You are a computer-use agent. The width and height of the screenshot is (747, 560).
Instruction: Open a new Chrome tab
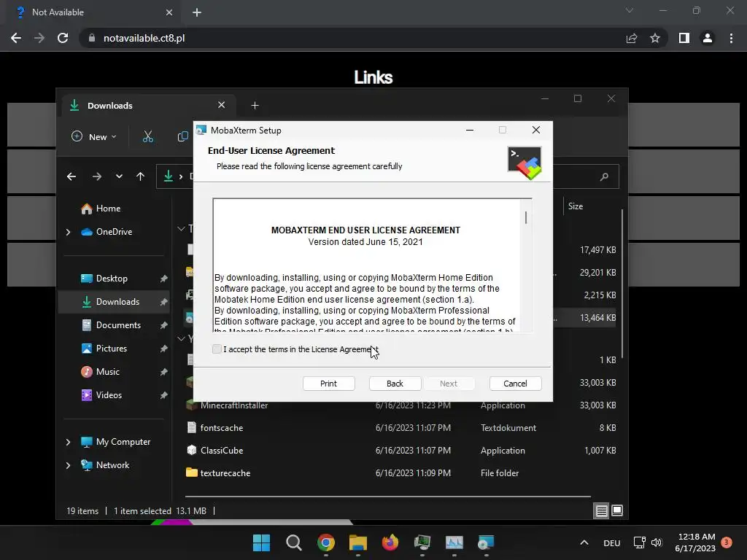pos(197,12)
